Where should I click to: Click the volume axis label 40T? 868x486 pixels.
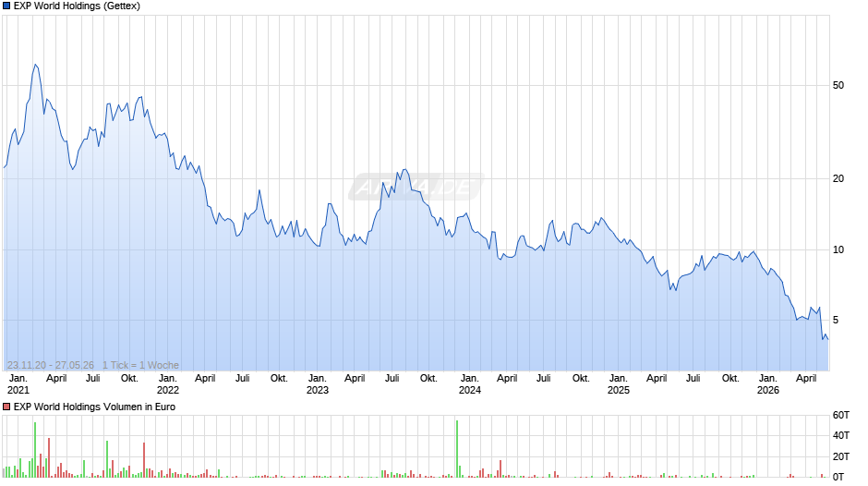pyautogui.click(x=841, y=435)
